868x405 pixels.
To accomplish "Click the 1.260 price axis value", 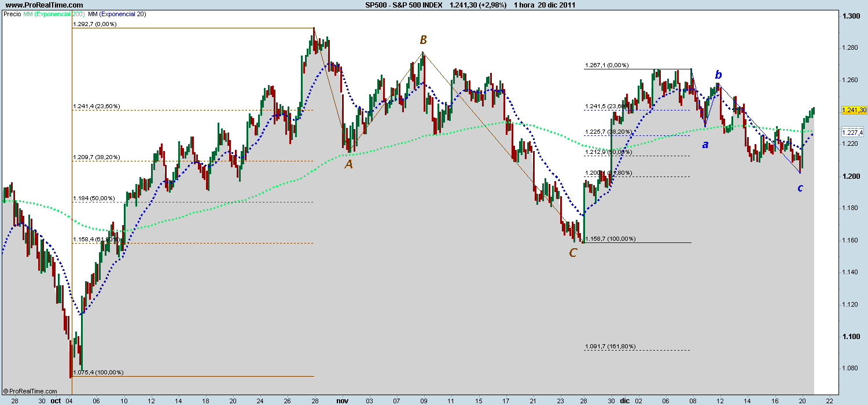I will pos(850,80).
